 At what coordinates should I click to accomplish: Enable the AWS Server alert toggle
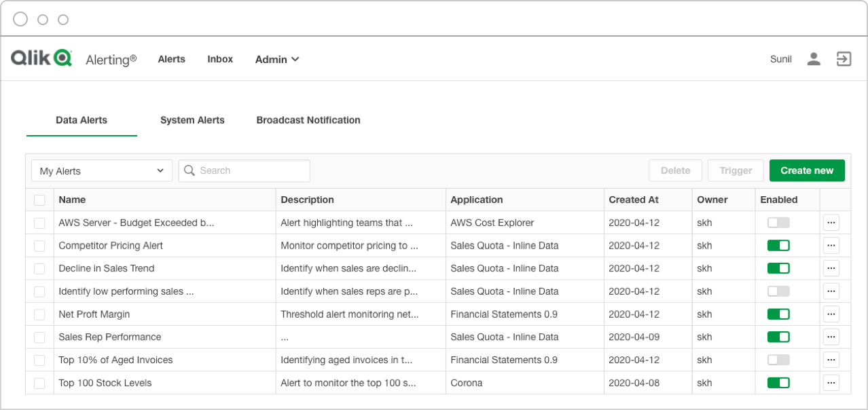778,223
